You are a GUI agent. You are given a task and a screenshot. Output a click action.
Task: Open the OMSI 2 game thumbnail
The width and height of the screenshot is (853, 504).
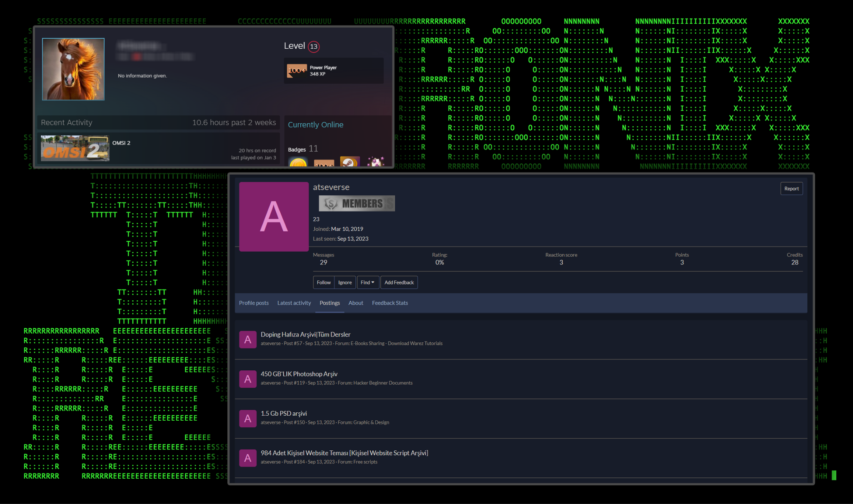pos(75,148)
